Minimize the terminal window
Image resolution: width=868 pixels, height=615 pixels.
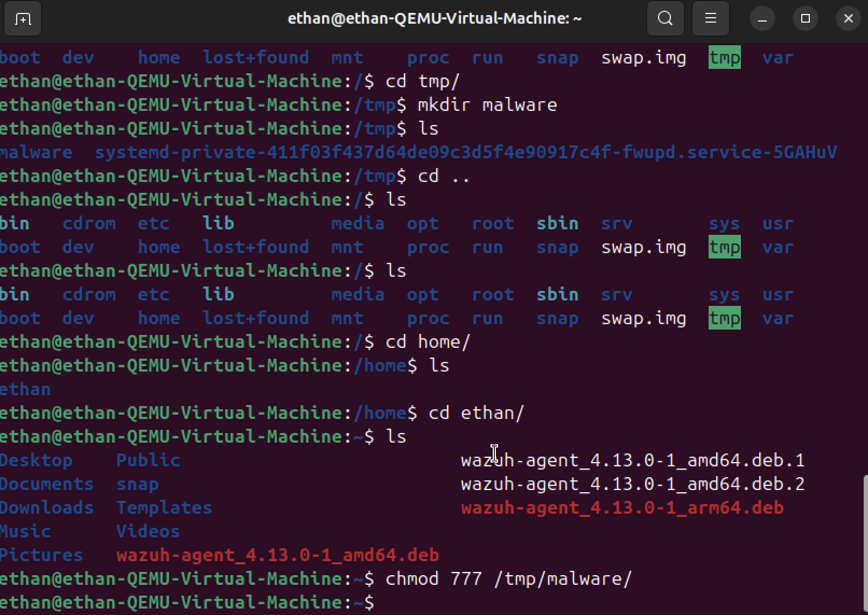click(x=762, y=19)
